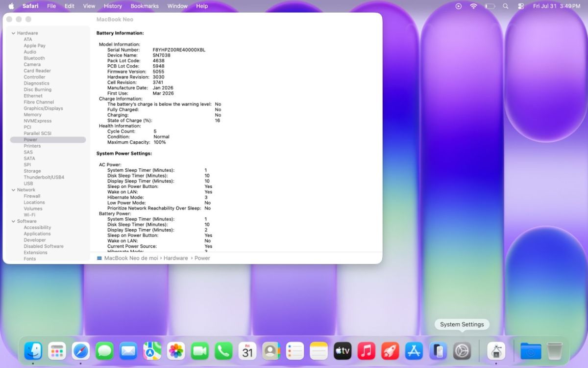Screen dimensions: 588x368
Task: Open Reminders from the Dock
Action: (x=295, y=351)
